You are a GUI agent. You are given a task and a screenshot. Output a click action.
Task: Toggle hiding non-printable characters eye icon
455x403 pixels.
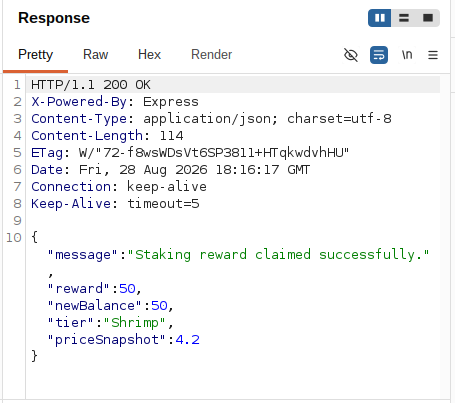click(x=351, y=55)
